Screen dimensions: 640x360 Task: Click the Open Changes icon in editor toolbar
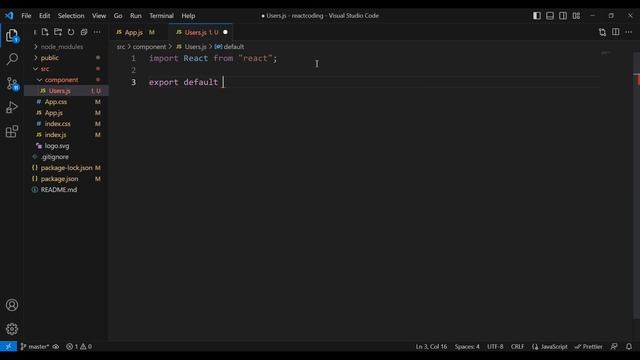(602, 32)
